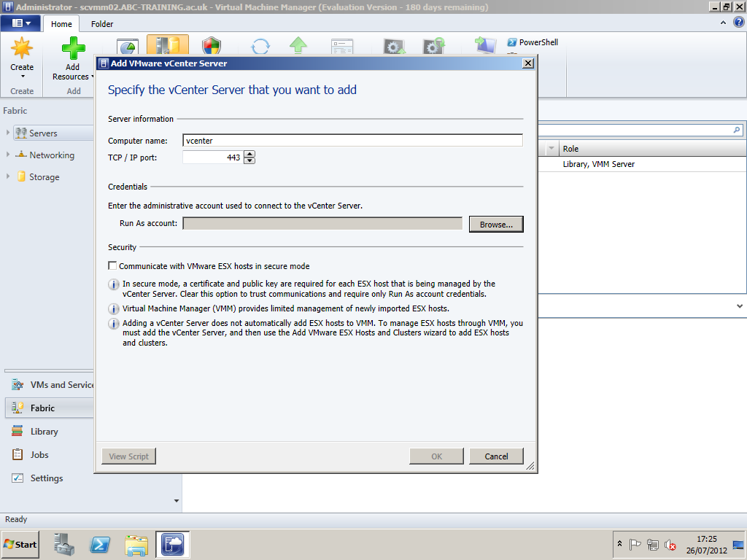Image resolution: width=747 pixels, height=560 pixels.
Task: Open Windows Explorer from the taskbar
Action: pyautogui.click(x=136, y=545)
